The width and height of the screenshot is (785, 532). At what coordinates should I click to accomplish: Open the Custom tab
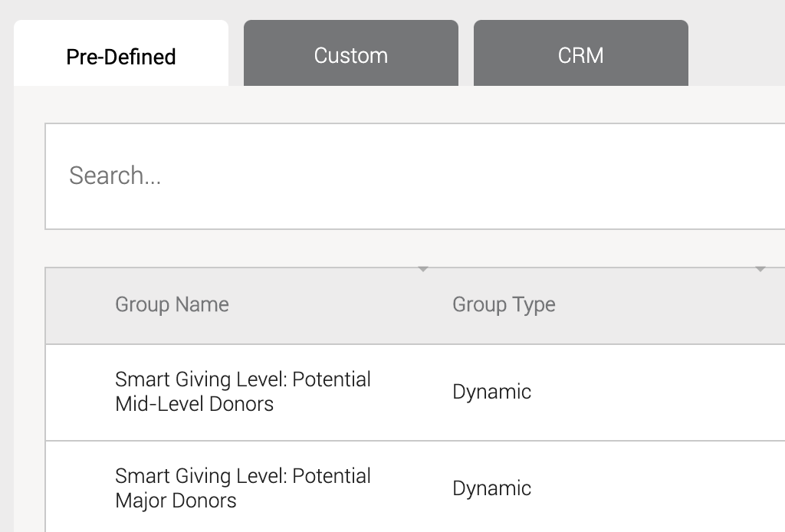pyautogui.click(x=351, y=53)
